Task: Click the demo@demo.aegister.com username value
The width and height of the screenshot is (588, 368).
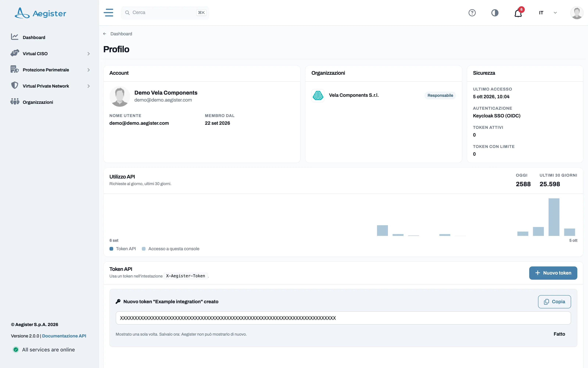Action: coord(139,123)
